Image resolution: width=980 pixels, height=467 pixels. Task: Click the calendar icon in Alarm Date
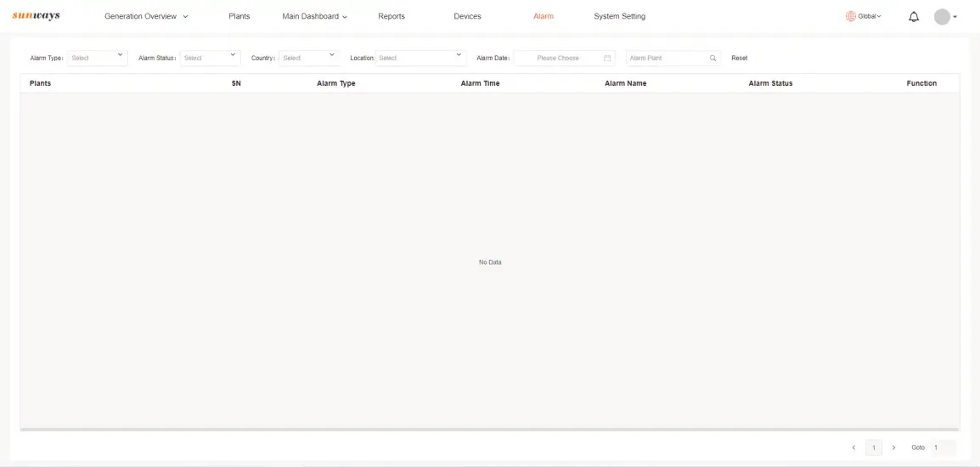tap(607, 58)
